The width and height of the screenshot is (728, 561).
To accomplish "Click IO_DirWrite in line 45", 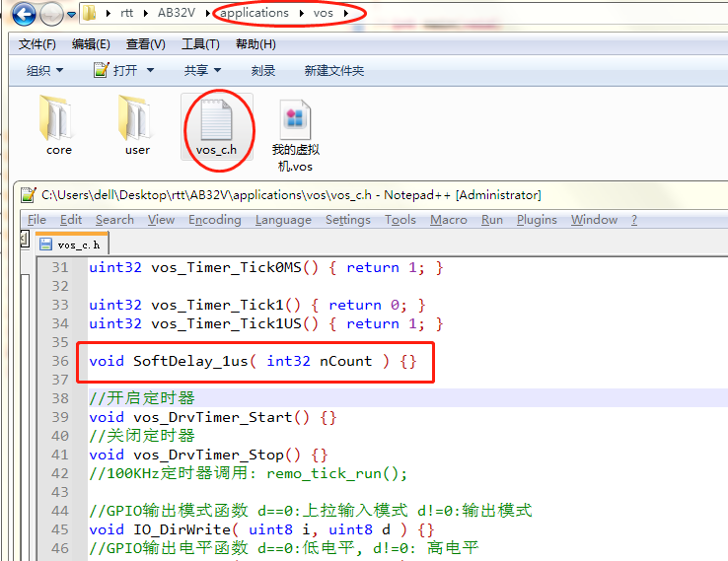I will click(x=182, y=529).
